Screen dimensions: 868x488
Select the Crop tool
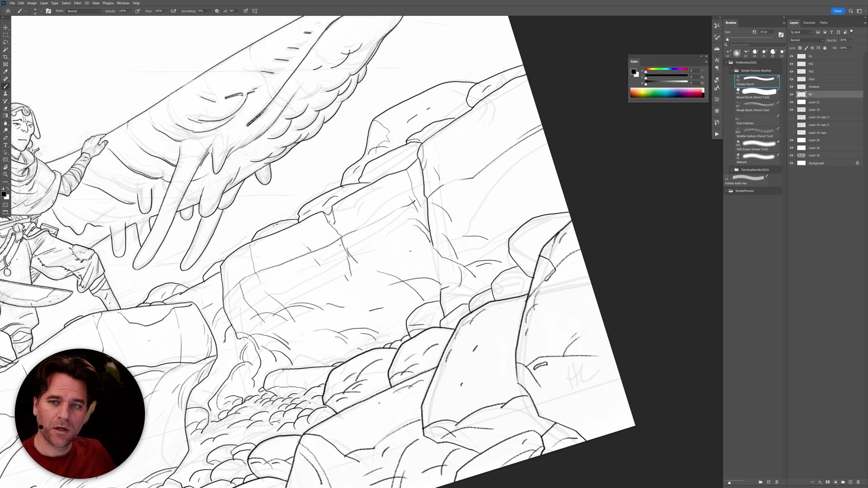pos(5,57)
